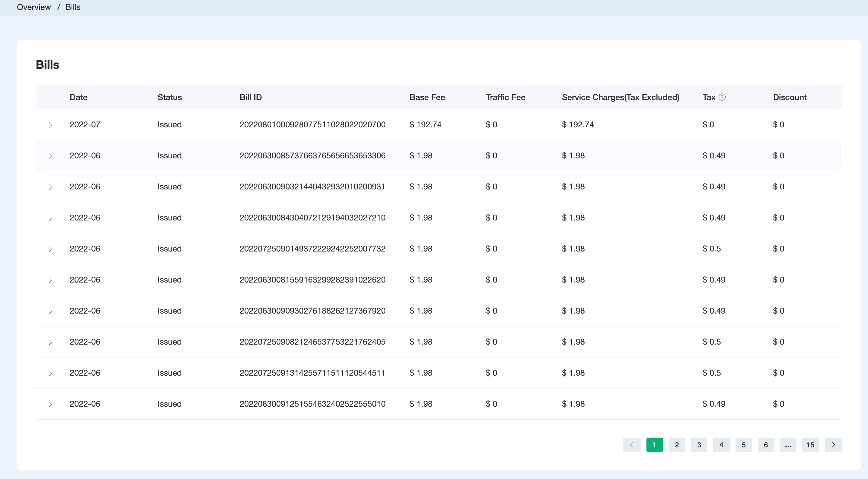Select Bill ID 20220725090149372229242252007732

point(312,248)
